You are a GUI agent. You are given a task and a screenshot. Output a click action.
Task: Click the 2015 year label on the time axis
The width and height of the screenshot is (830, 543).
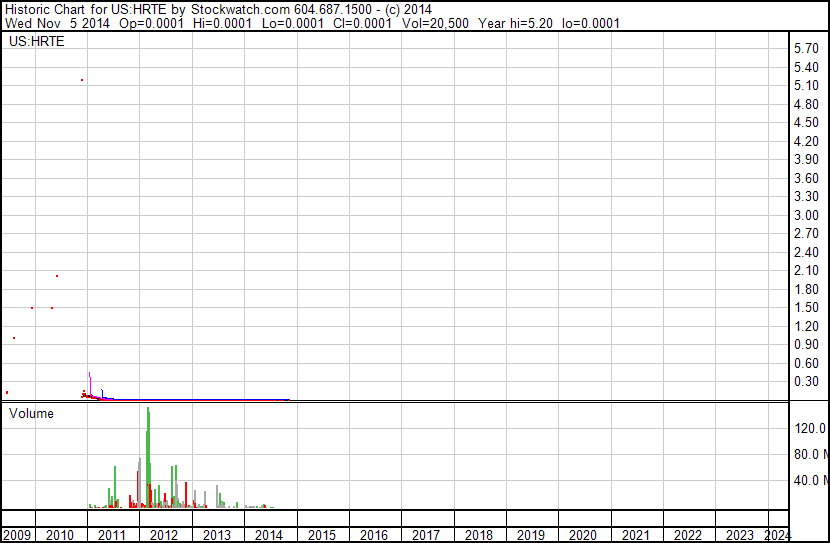tap(321, 535)
